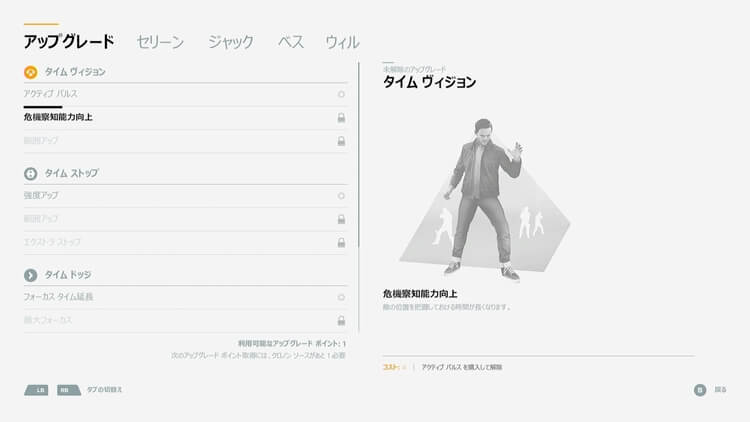750x422 pixels.
Task: Click the vertical scrollbar beside the upgrade list
Action: (x=359, y=196)
